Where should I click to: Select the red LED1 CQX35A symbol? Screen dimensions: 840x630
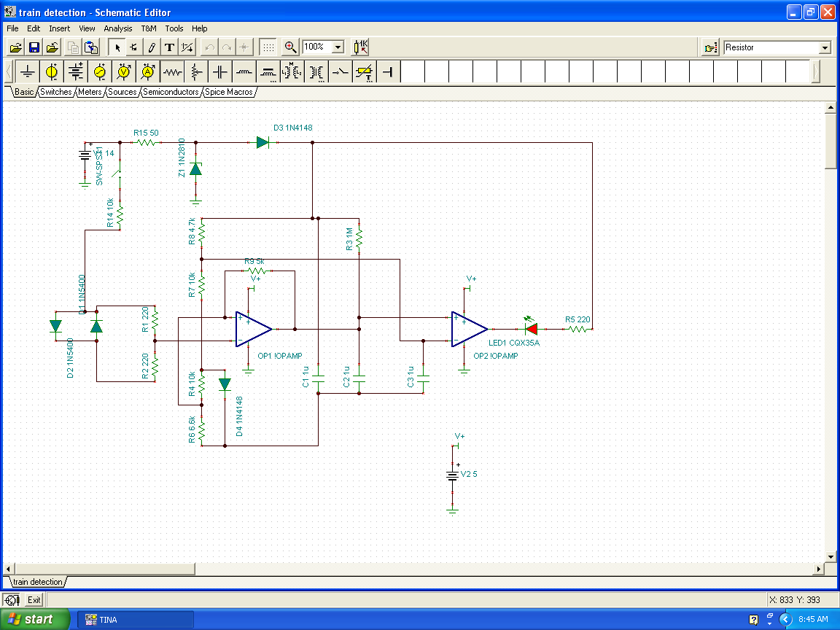(531, 328)
